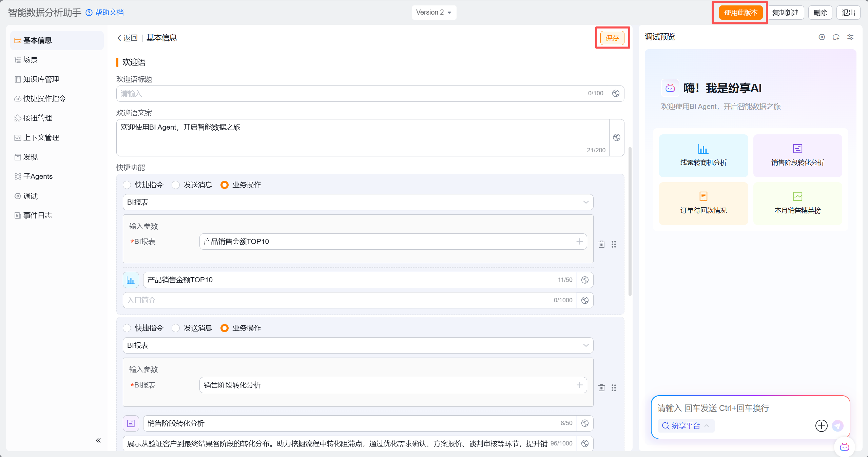
Task: Select 快捷指令 radio in the first quick function
Action: pos(127,185)
